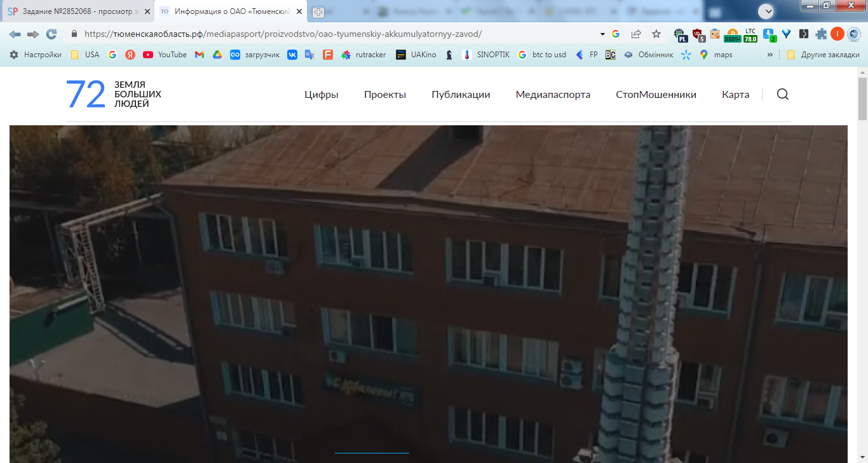The height and width of the screenshot is (463, 868).
Task: Open the blue download manager extension
Action: (769, 34)
